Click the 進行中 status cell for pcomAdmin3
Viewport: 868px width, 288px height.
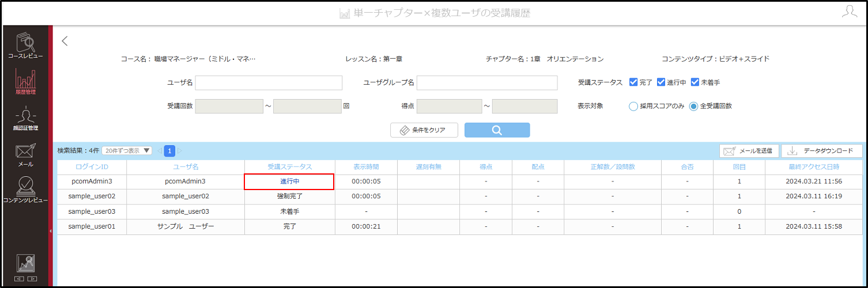pos(289,181)
